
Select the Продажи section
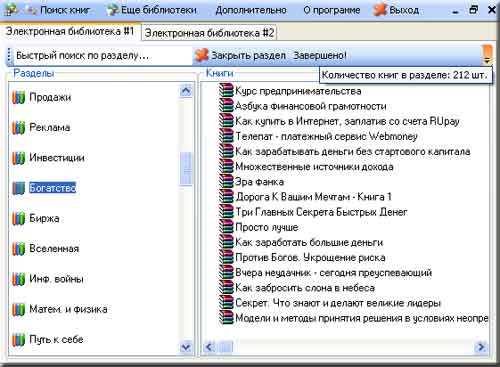[50, 97]
